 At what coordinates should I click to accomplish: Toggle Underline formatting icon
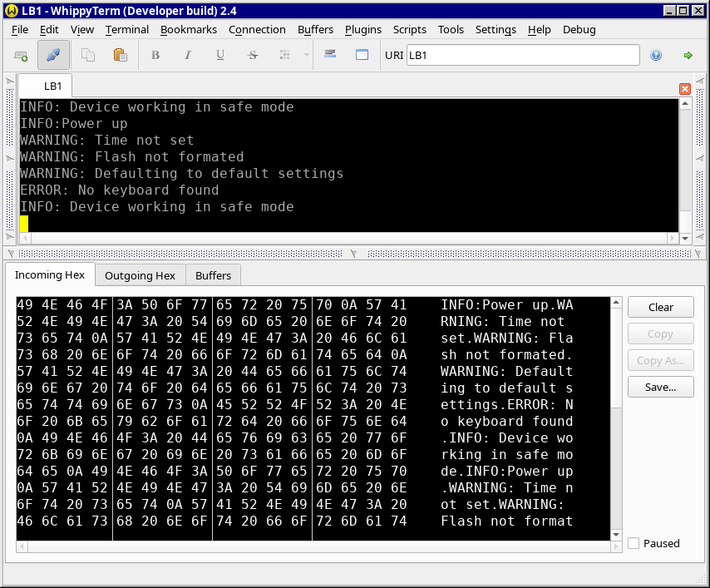pyautogui.click(x=220, y=55)
